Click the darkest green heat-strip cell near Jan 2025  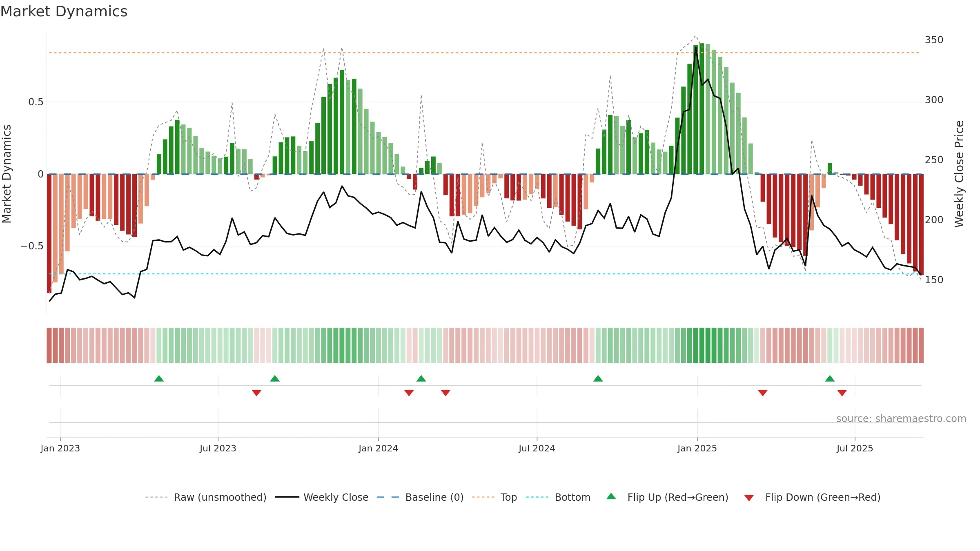(702, 345)
